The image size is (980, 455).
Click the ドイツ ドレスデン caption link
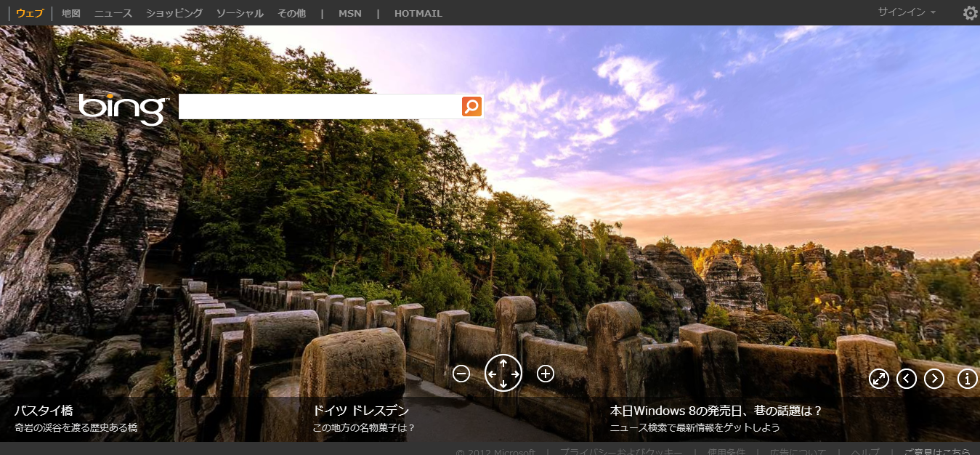tap(361, 411)
